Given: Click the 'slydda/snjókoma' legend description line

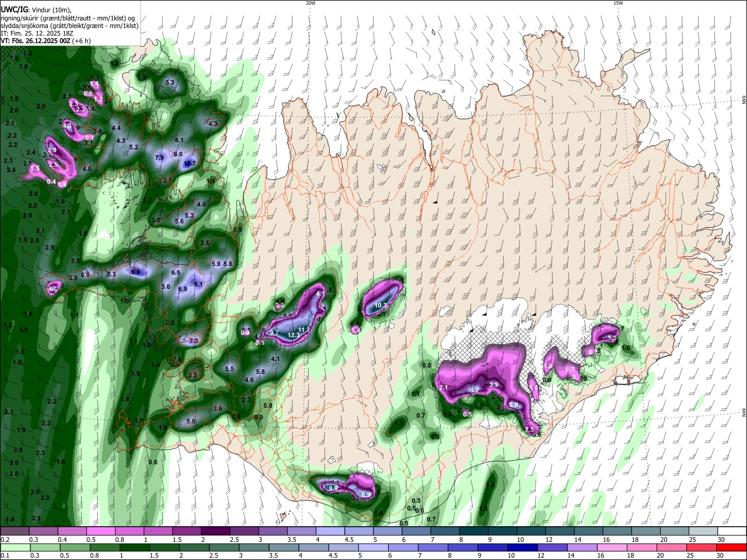Looking at the screenshot, I should 69,26.
